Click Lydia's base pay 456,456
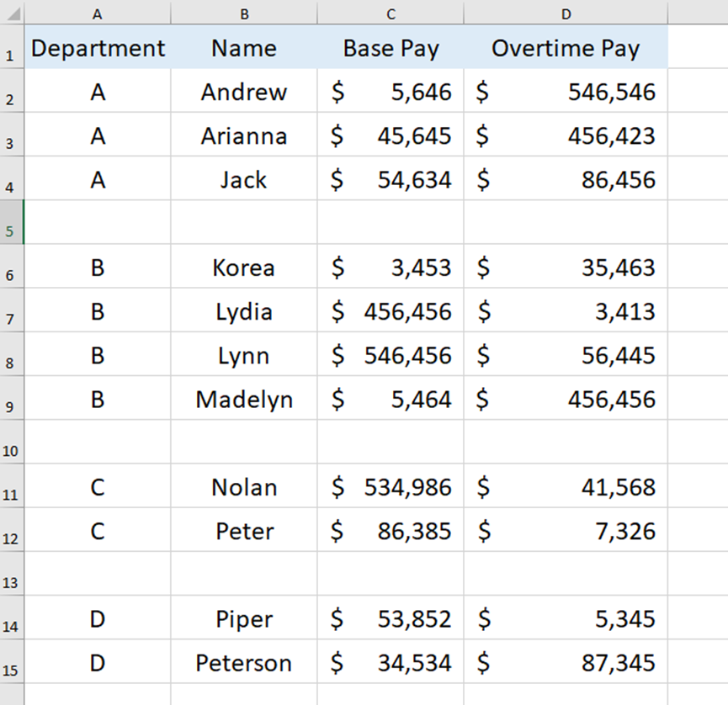This screenshot has height=705, width=728. 391,310
